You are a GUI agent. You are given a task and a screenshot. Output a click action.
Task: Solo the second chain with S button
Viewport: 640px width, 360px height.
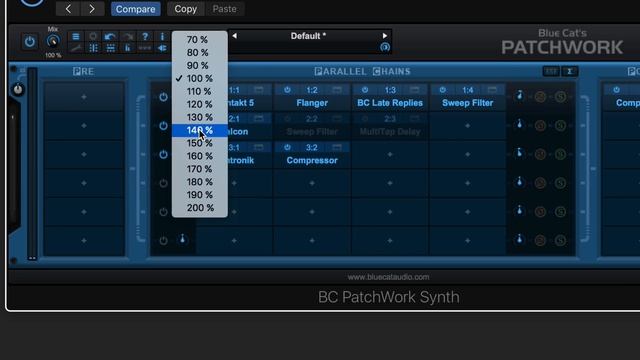(560, 126)
